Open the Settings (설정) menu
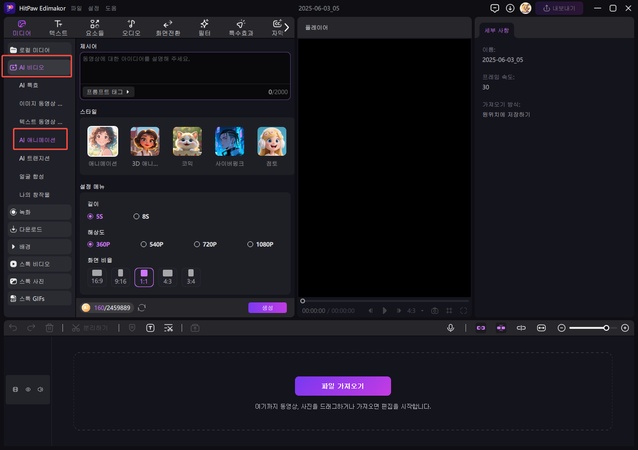 (x=94, y=8)
